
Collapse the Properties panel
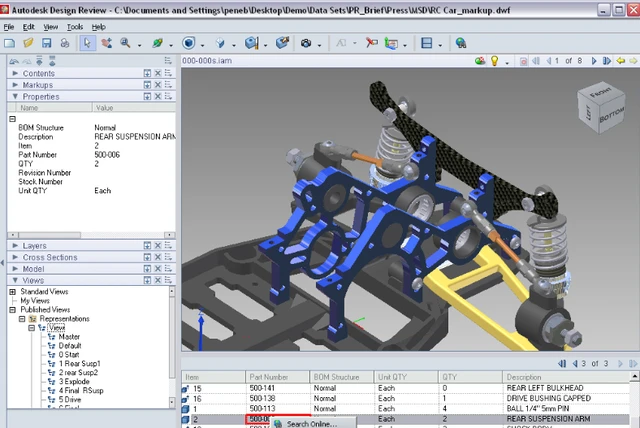[x=14, y=97]
